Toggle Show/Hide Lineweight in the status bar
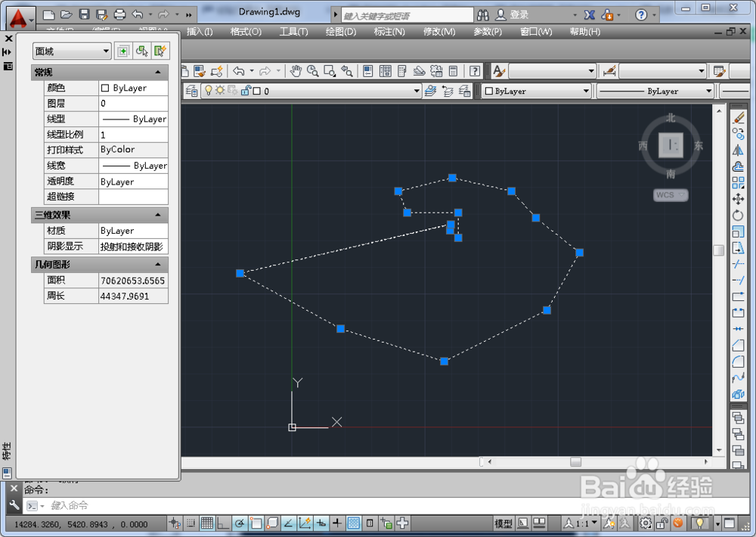 [x=337, y=523]
